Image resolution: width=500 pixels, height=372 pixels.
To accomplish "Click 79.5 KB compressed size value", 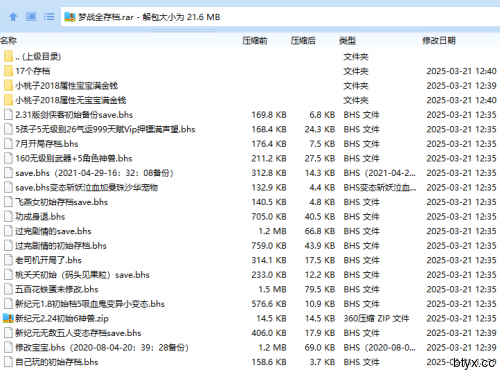I will click(x=320, y=289).
